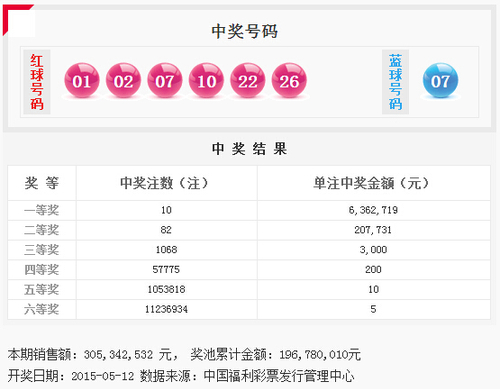
Task: Click the source 中国福利彩票发行管理中心
Action: (x=279, y=376)
